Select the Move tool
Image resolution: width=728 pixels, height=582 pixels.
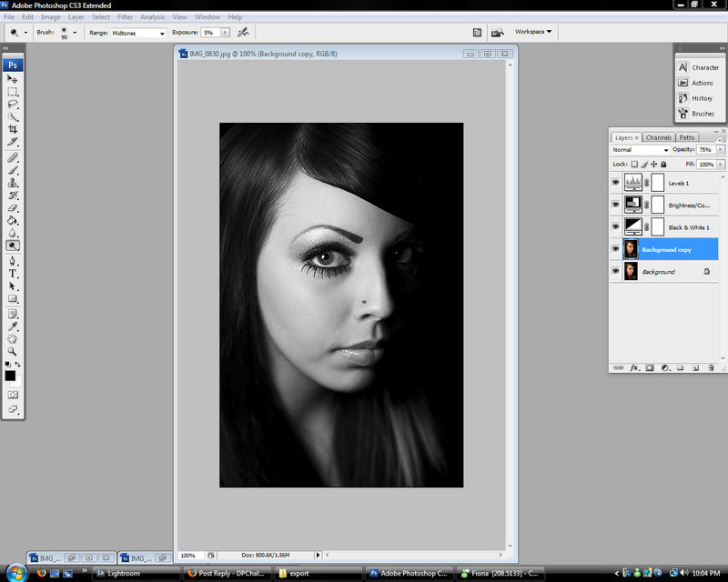[13, 79]
